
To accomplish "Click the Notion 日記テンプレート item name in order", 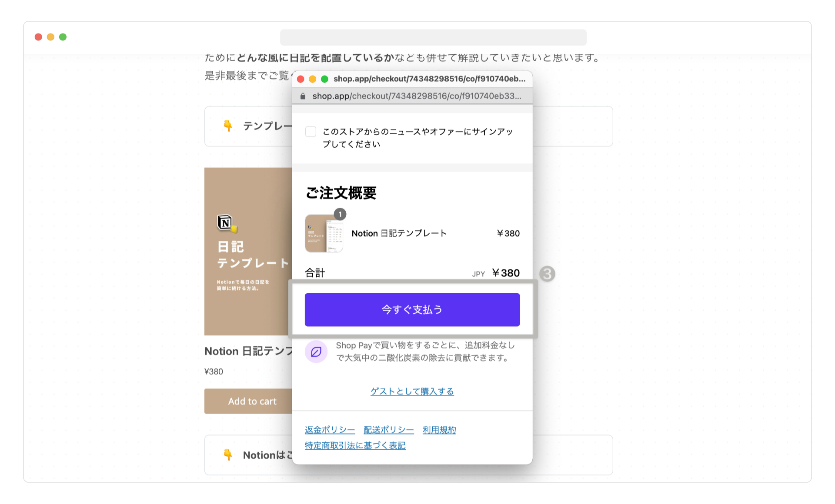I will click(399, 233).
